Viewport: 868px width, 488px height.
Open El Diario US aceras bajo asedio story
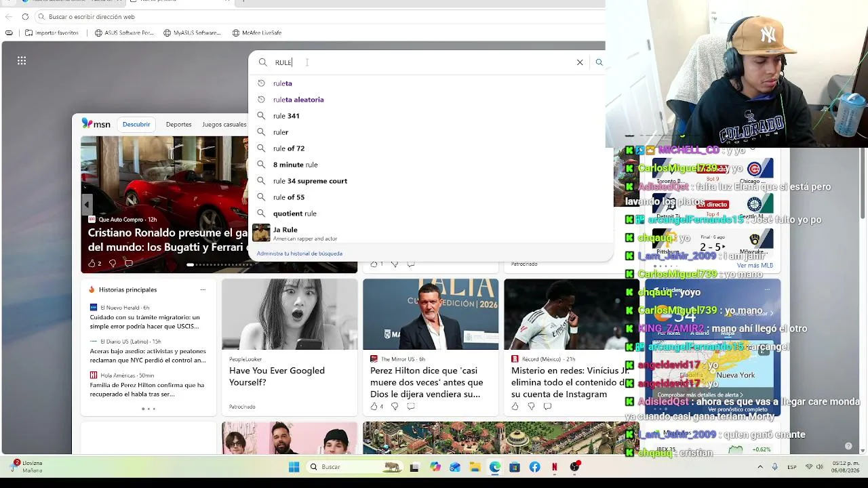pos(148,356)
